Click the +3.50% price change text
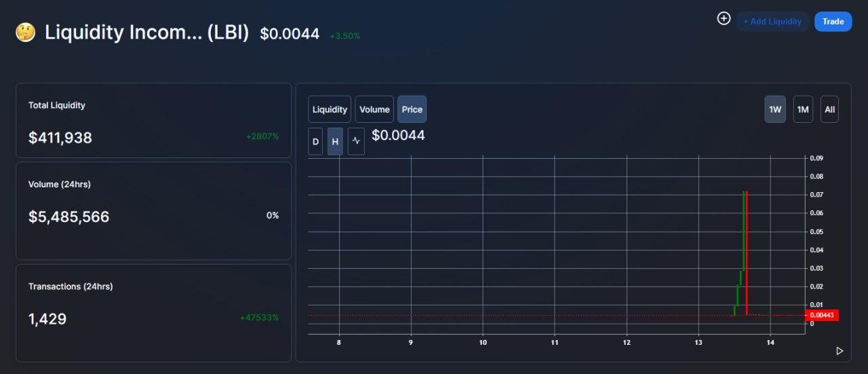Viewport: 868px width, 374px height. pos(345,36)
